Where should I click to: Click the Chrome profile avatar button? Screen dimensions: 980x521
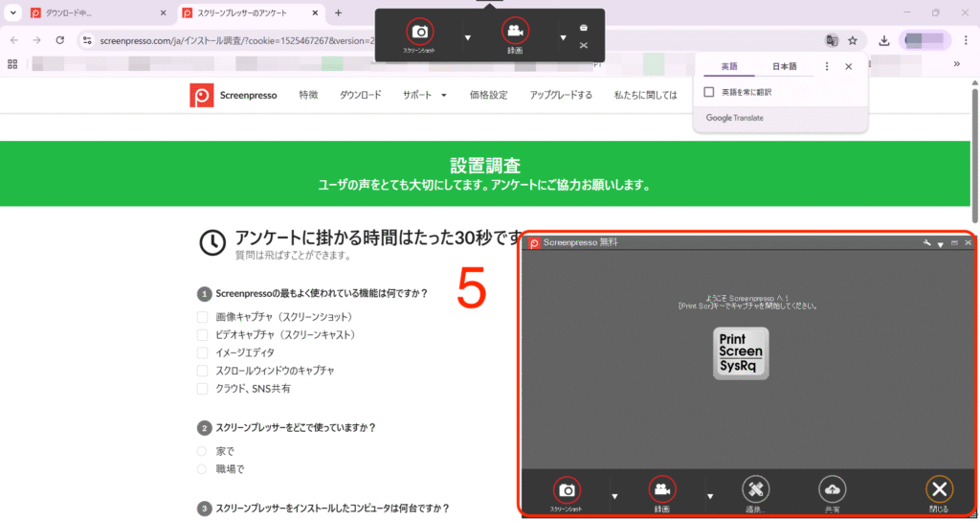924,40
